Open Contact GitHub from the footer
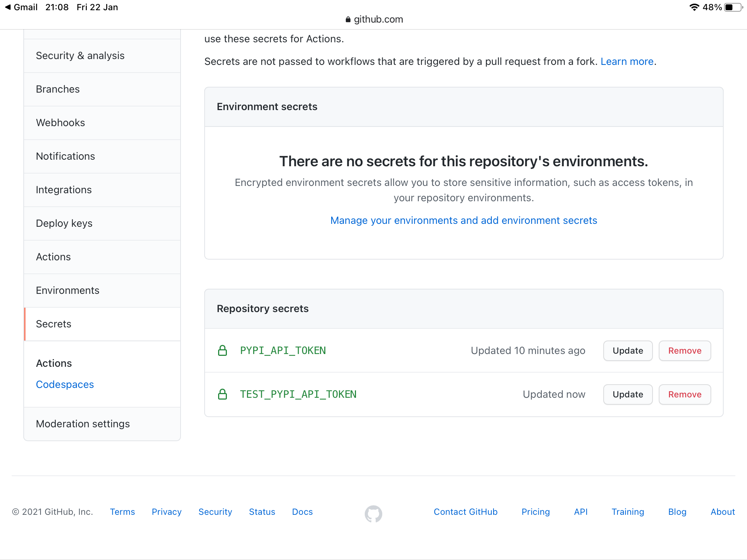Image resolution: width=747 pixels, height=560 pixels. [465, 512]
